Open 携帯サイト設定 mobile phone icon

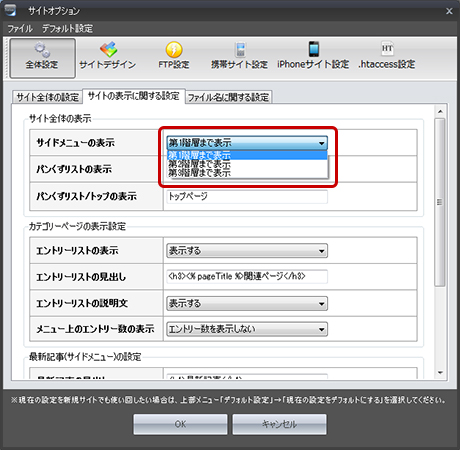(x=239, y=56)
